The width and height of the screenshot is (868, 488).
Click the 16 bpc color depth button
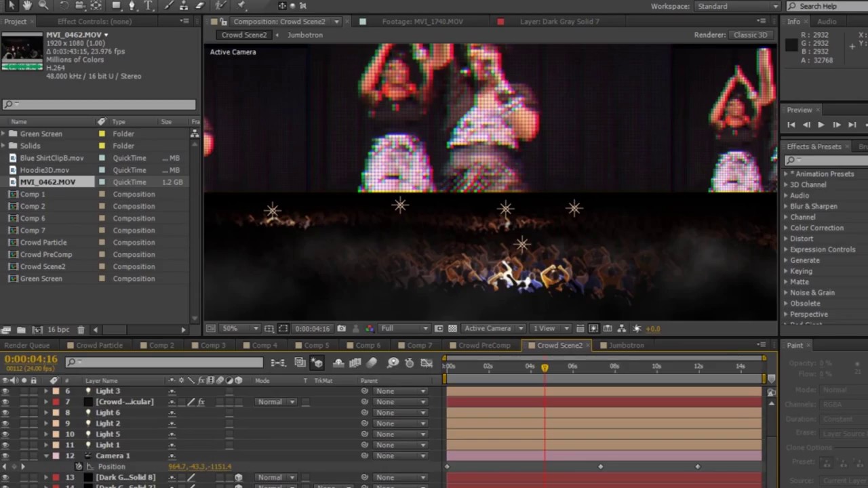coord(58,330)
